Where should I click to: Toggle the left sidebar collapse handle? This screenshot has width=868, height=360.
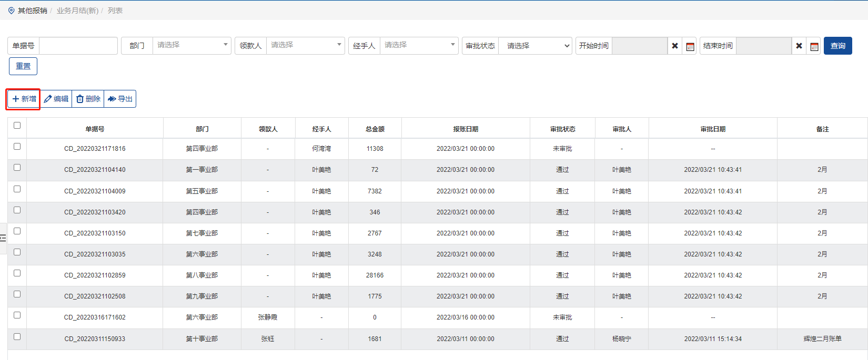pyautogui.click(x=3, y=238)
